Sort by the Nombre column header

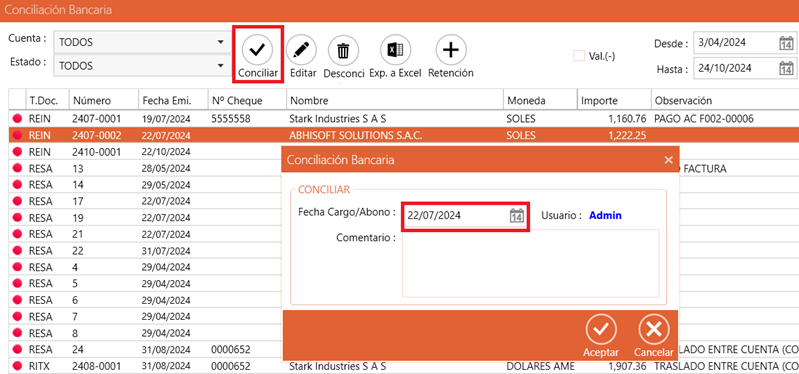click(x=395, y=100)
